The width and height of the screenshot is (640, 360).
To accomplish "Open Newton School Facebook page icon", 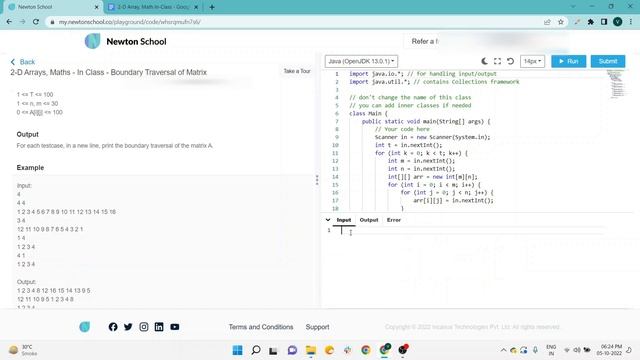I will click(113, 327).
